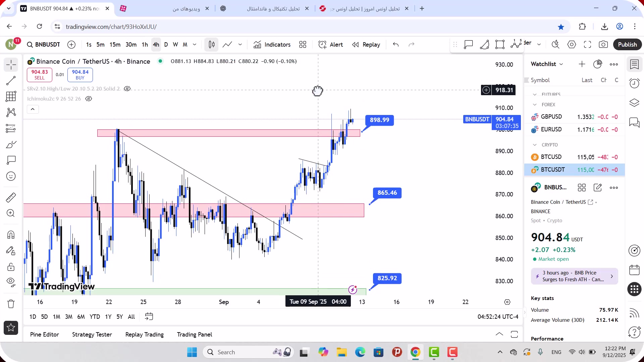Click the Publish button
The height and width of the screenshot is (362, 644).
pos(627,45)
